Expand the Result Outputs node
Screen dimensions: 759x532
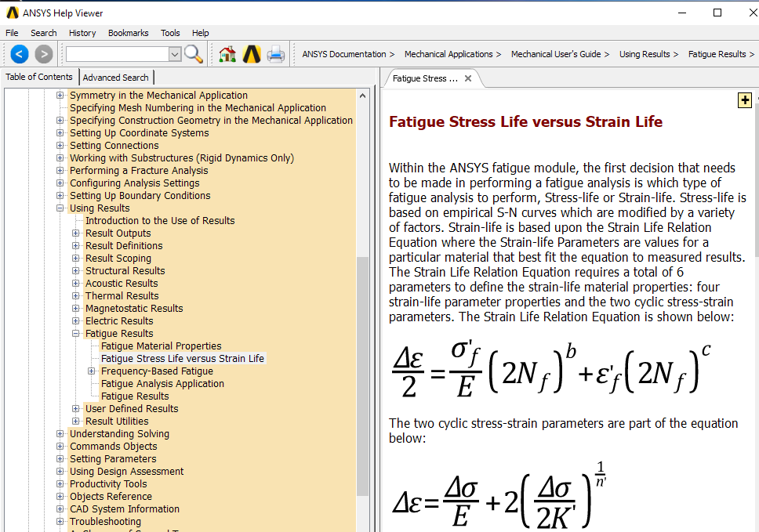[x=75, y=233]
